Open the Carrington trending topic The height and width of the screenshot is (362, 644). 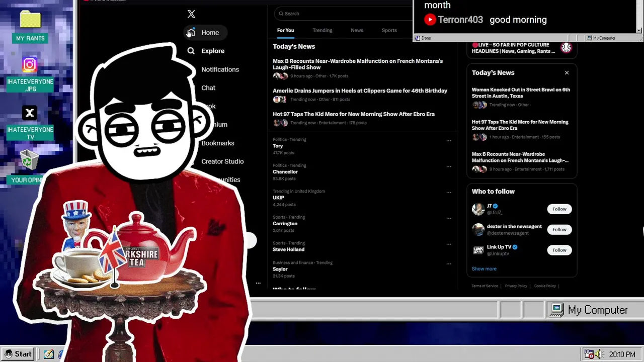click(x=285, y=224)
